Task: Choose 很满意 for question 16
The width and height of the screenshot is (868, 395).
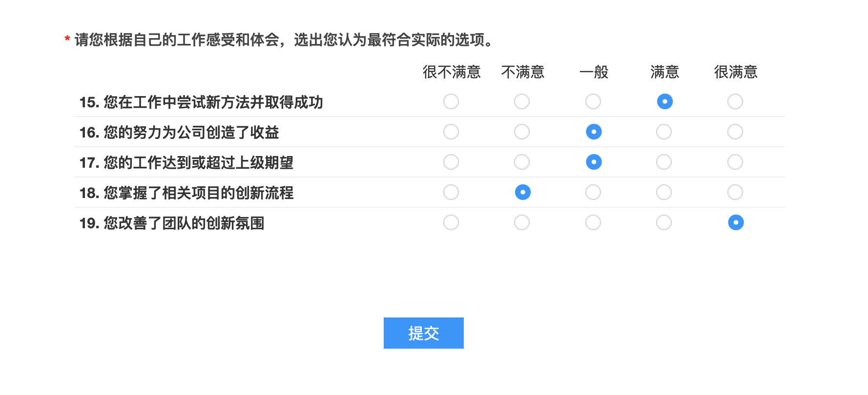Action: (735, 132)
